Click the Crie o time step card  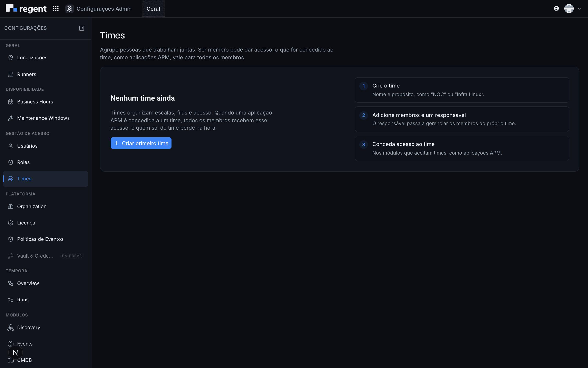click(x=462, y=90)
